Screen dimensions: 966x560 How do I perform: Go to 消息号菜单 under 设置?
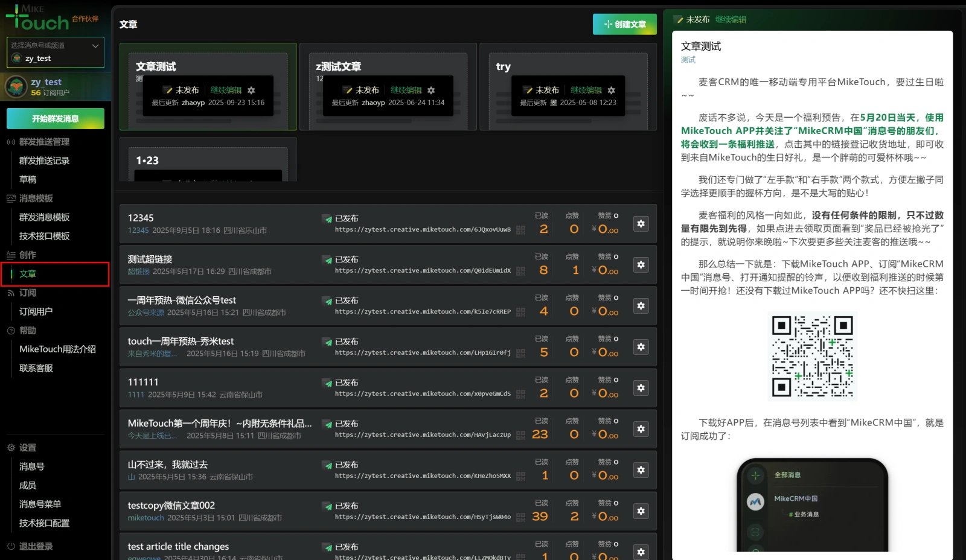click(x=40, y=504)
